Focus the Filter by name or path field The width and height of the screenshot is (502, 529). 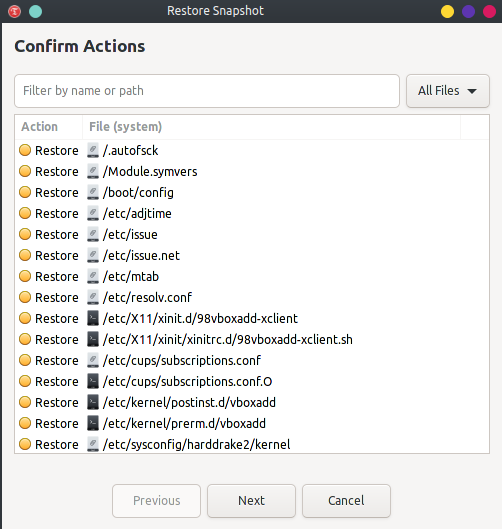click(x=207, y=91)
